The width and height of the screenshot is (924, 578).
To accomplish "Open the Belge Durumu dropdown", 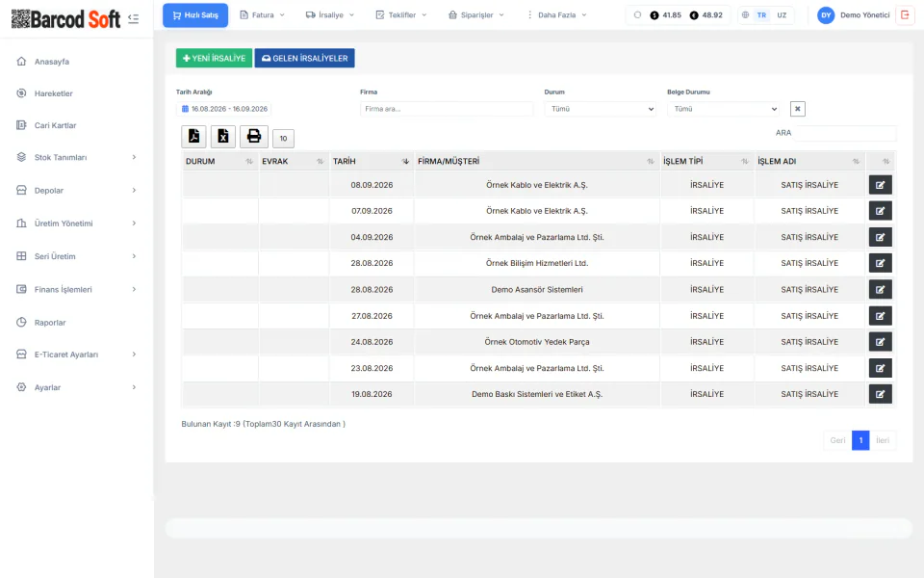I will coord(723,109).
